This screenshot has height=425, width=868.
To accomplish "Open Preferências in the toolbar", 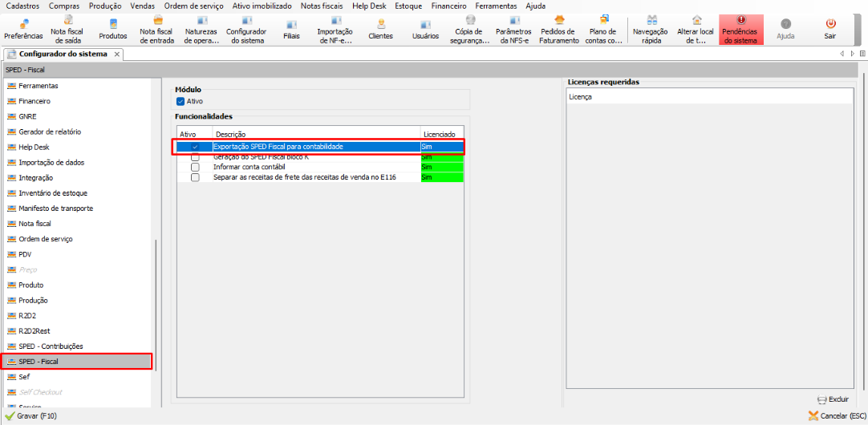I will [x=23, y=29].
